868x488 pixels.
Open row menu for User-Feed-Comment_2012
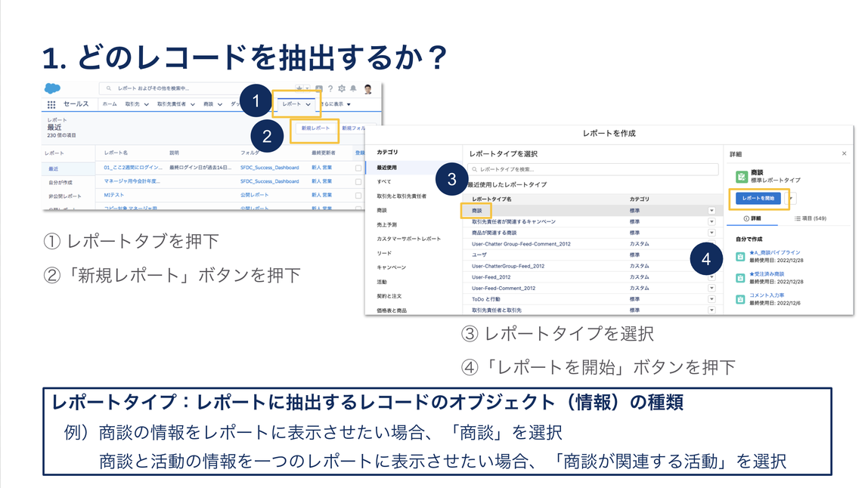pyautogui.click(x=711, y=289)
